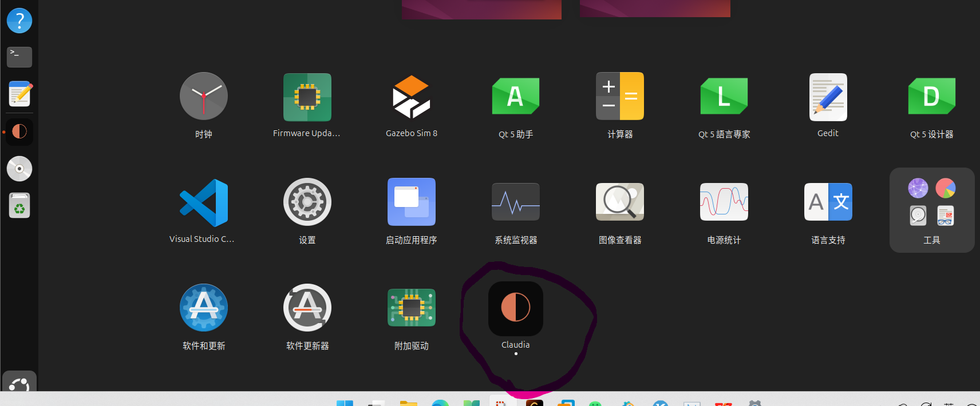Viewport: 980px width, 406px height.
Task: Open the 计算器 calculator app
Action: (620, 96)
